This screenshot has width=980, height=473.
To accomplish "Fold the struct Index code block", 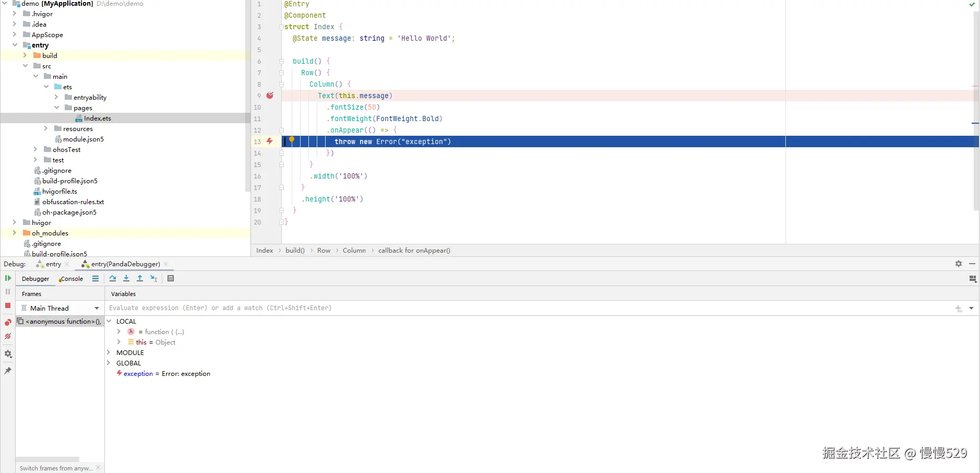I will click(x=281, y=27).
